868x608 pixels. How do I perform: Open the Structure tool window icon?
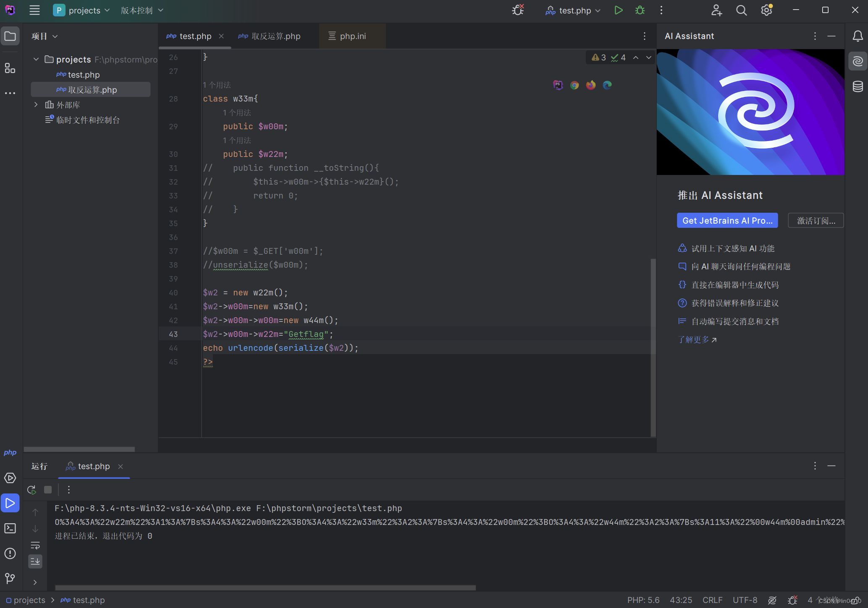[10, 68]
